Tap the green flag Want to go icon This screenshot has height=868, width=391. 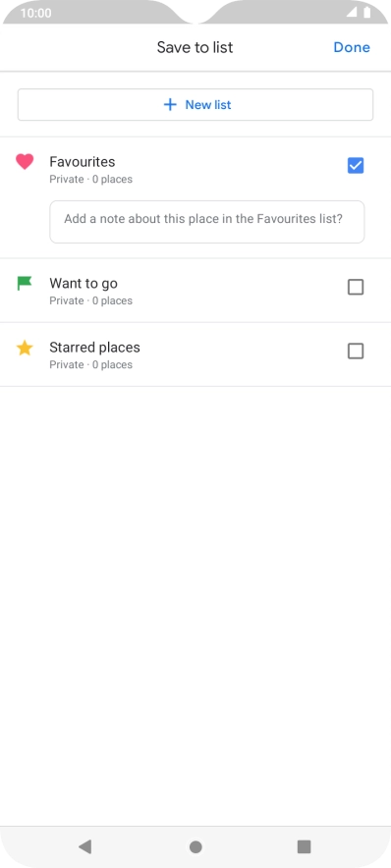pos(25,284)
